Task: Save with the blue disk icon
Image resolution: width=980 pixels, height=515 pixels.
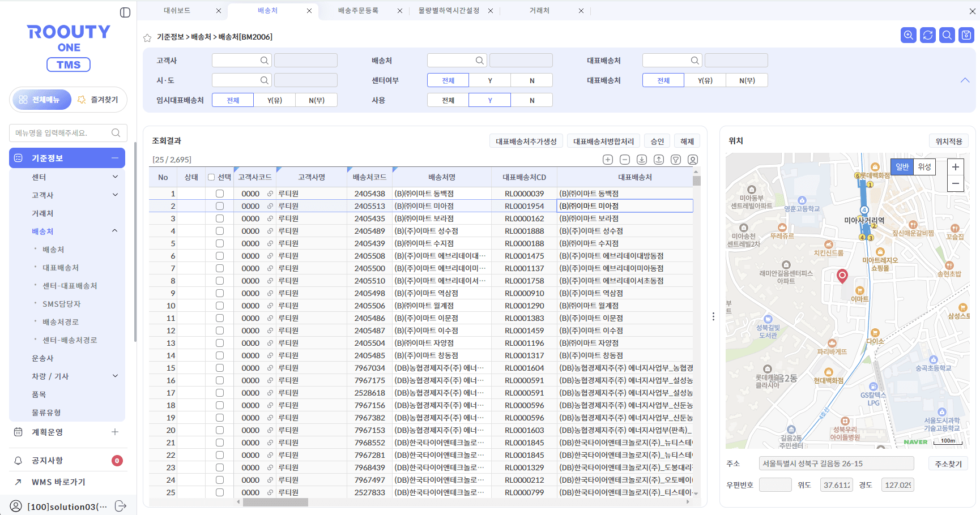Action: point(966,35)
